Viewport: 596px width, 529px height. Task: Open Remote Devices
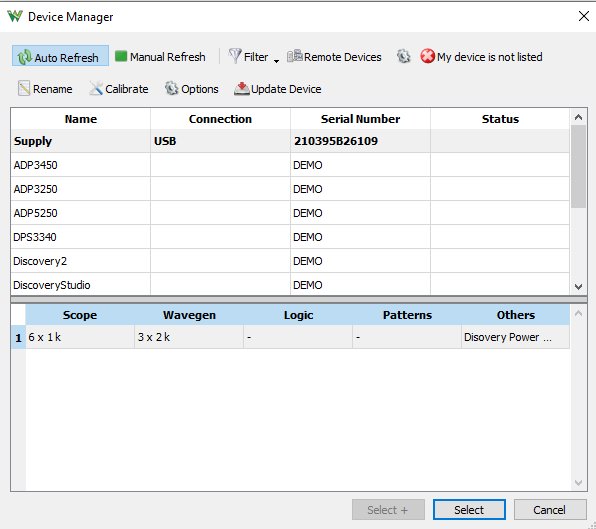tap(334, 57)
